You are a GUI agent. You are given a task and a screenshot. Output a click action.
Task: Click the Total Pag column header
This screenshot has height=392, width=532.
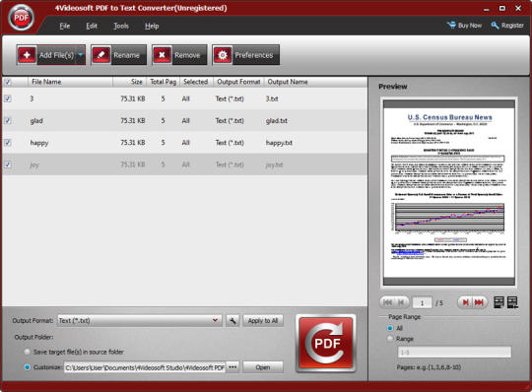click(164, 82)
